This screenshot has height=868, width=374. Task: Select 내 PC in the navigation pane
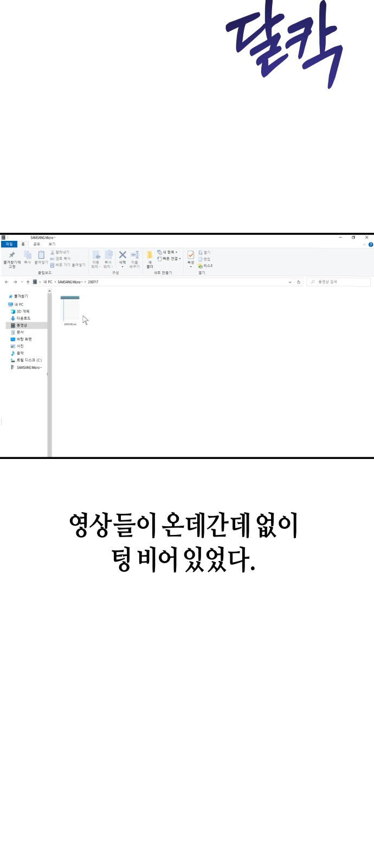pos(16,304)
